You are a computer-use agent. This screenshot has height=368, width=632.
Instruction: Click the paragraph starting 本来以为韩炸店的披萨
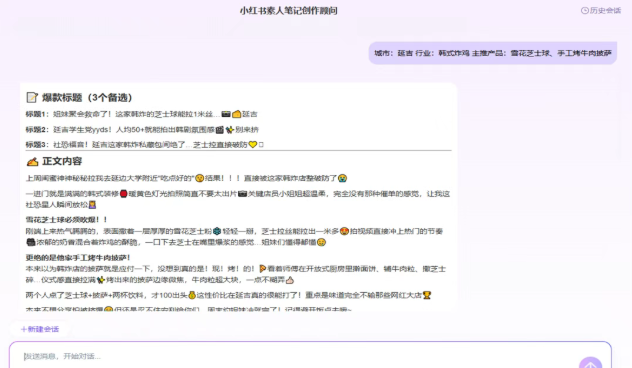click(x=236, y=274)
